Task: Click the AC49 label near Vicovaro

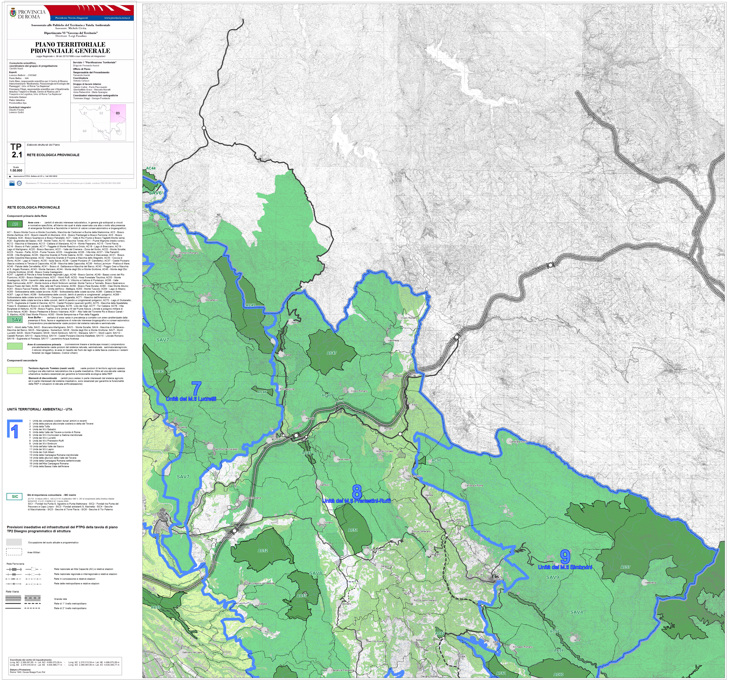Action: [x=307, y=453]
